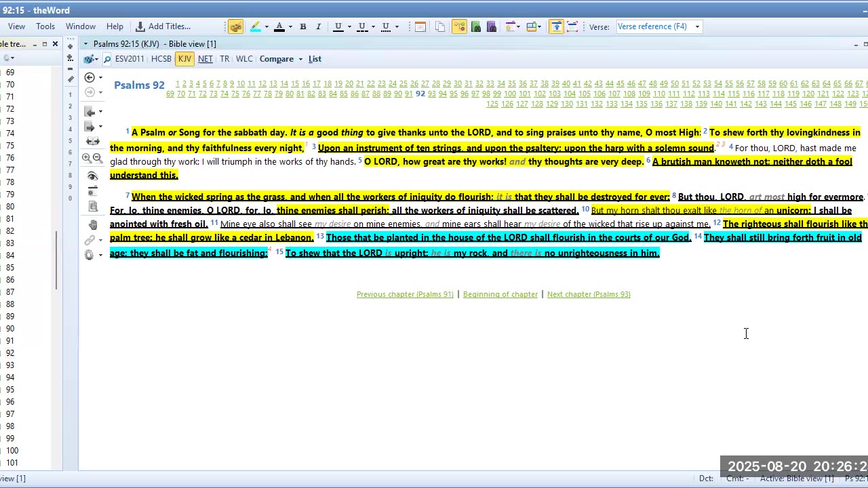Toggle bold formatting

(x=303, y=26)
